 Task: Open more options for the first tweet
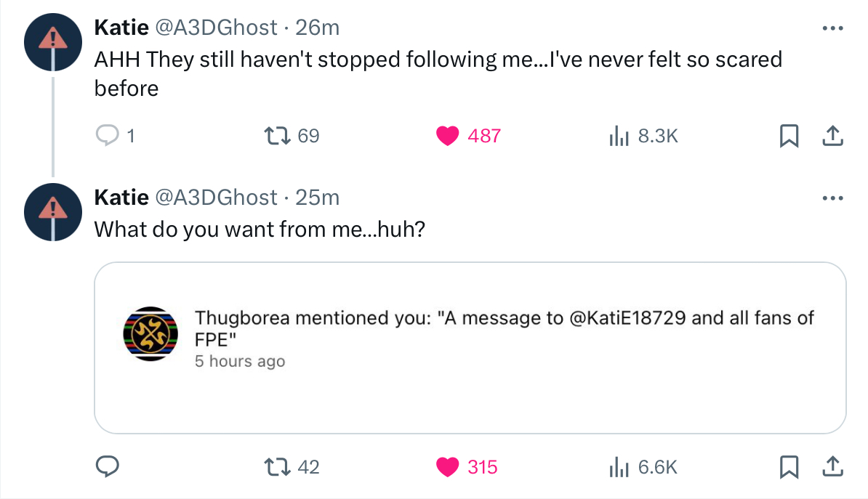pyautogui.click(x=832, y=28)
